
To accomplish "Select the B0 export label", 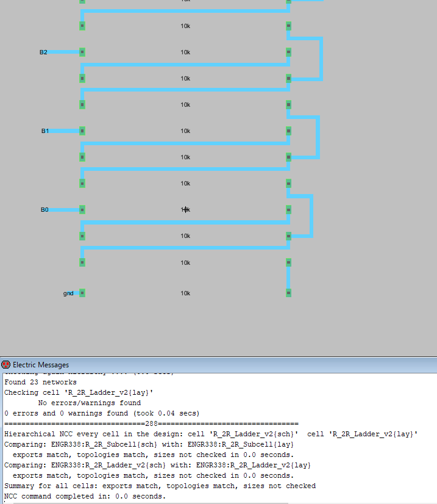I will (x=44, y=210).
